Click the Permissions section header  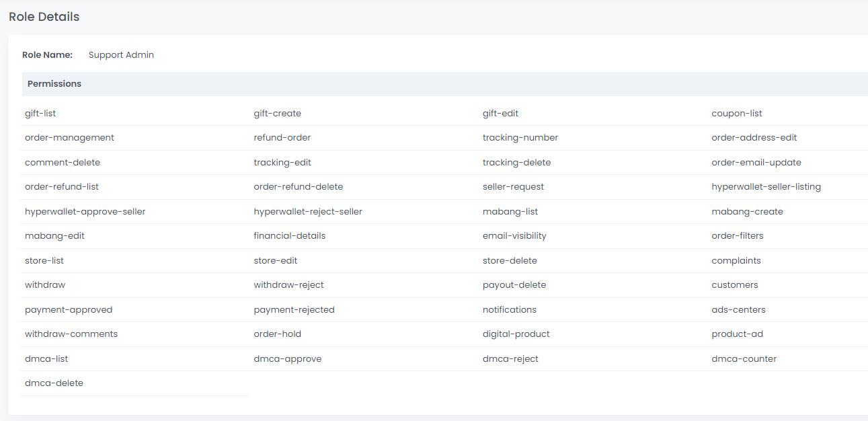click(x=54, y=84)
